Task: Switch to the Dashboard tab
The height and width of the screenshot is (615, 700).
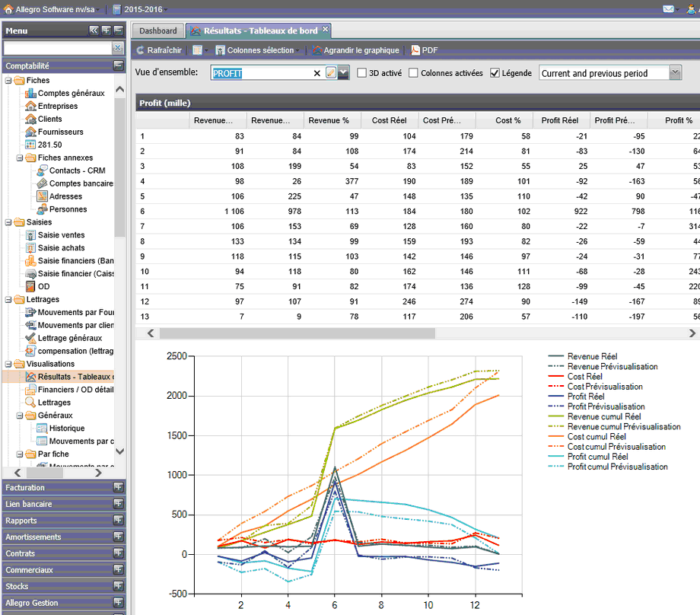Action: coord(158,30)
